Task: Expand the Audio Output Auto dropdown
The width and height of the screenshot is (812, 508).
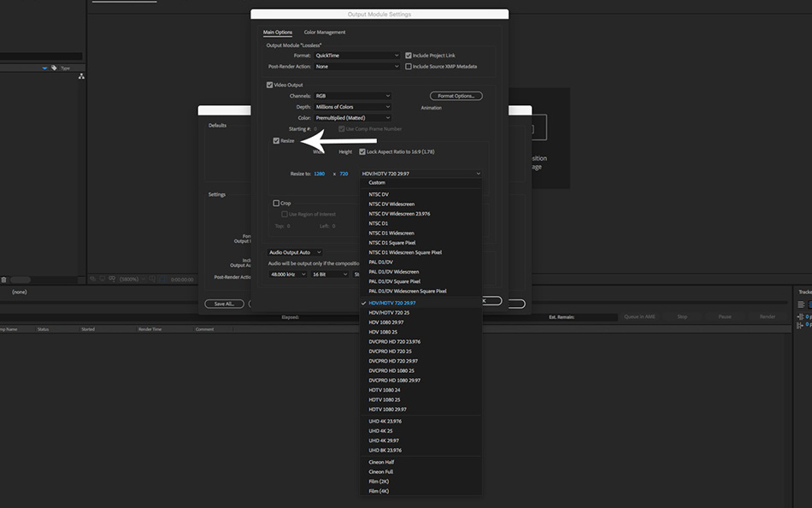Action: (295, 252)
